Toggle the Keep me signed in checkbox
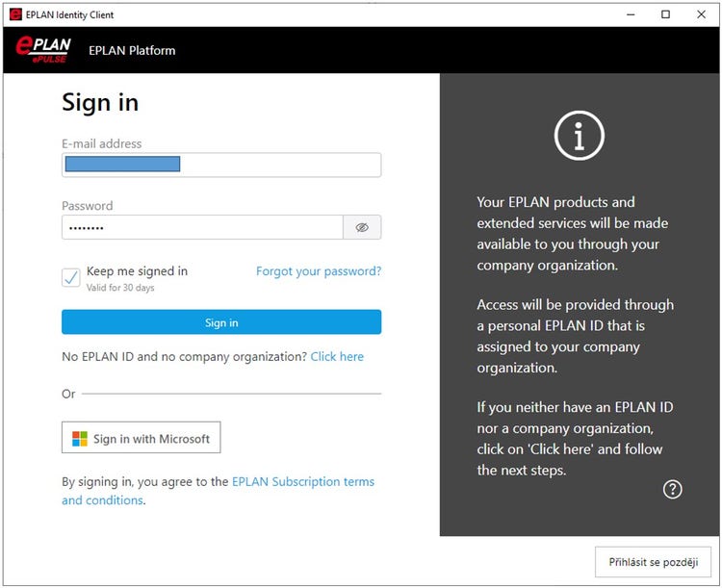Image resolution: width=722 pixels, height=588 pixels. coord(71,278)
